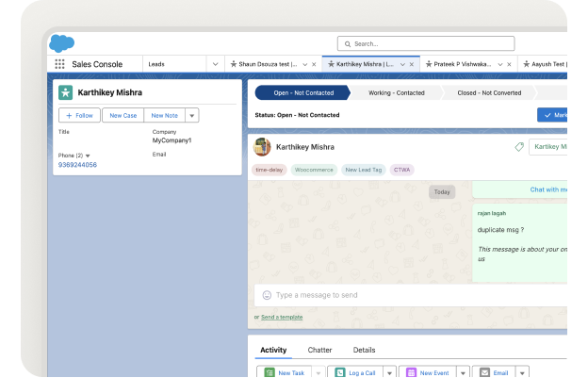Click the Send a template link

282,317
